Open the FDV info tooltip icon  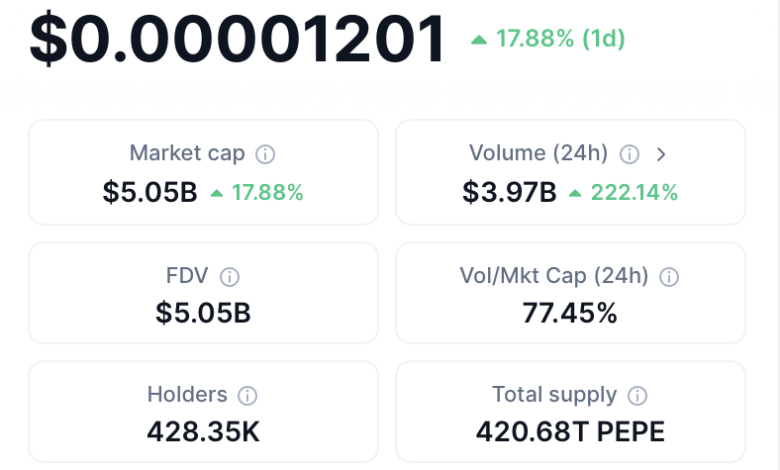[229, 277]
